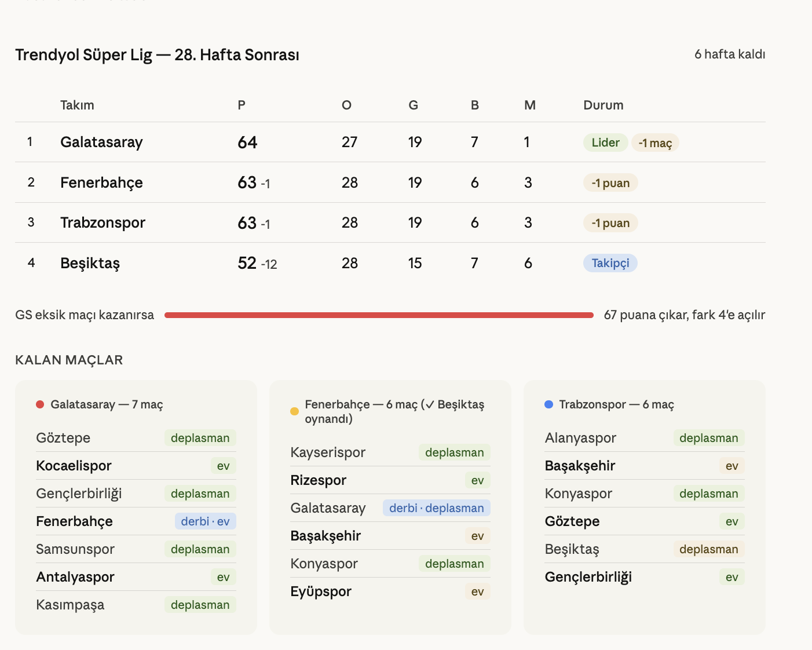Click the 6 hafta kaldı text

pyautogui.click(x=730, y=54)
